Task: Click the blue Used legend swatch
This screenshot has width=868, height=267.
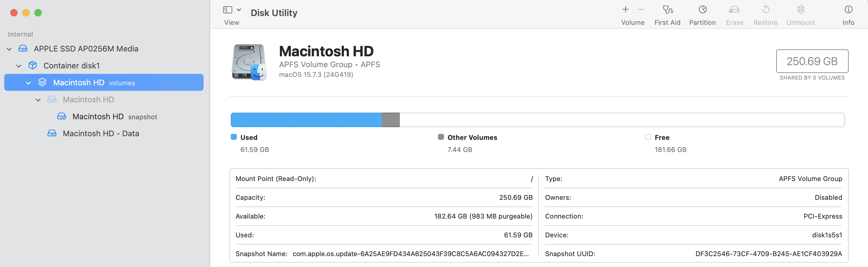Action: [234, 137]
